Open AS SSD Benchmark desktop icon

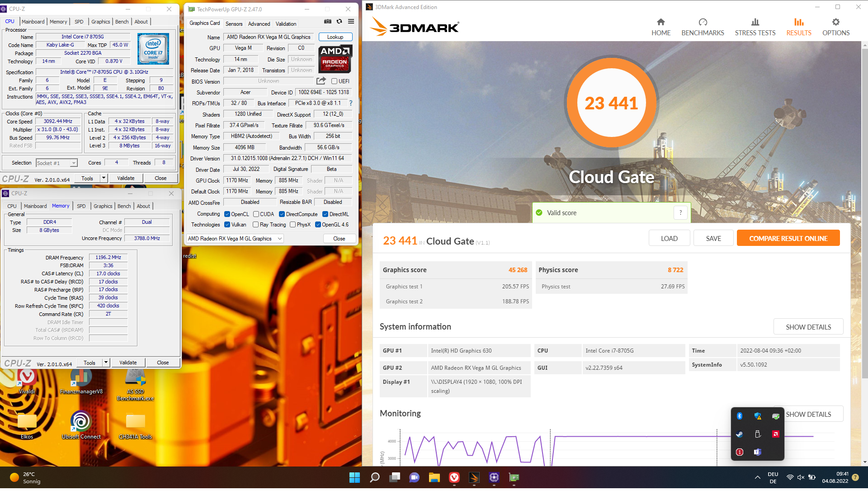(135, 384)
